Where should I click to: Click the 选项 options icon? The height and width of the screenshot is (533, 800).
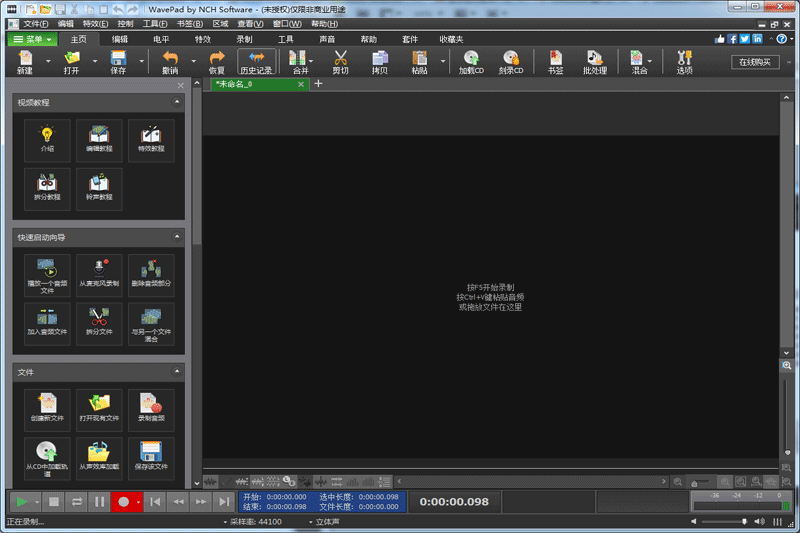tap(684, 62)
